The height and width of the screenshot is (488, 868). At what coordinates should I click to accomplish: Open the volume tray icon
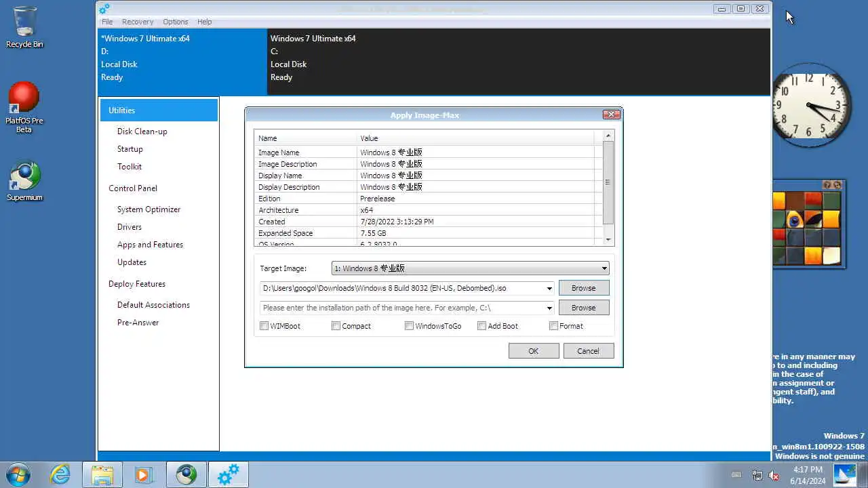point(774,475)
